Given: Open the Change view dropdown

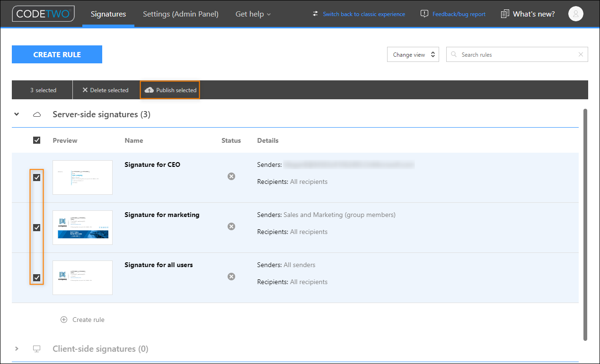Looking at the screenshot, I should tap(413, 54).
